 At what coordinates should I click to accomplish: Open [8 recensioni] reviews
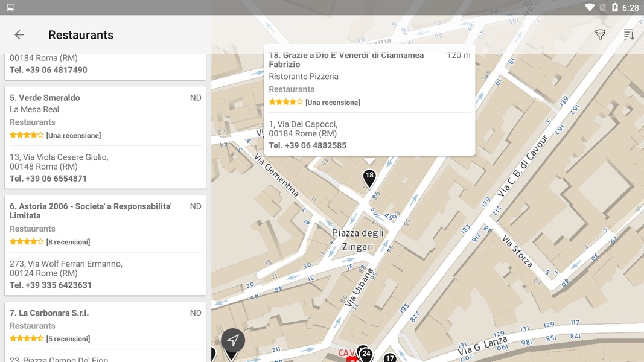point(68,242)
